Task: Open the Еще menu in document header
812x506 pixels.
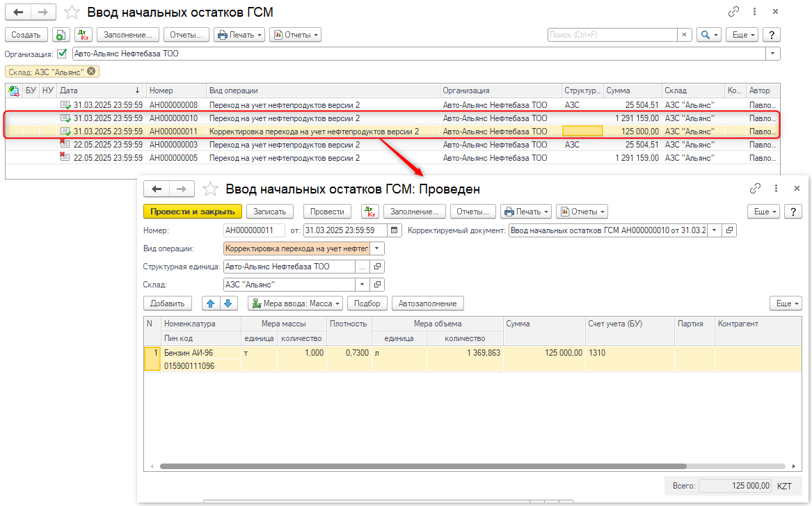Action: coord(764,212)
